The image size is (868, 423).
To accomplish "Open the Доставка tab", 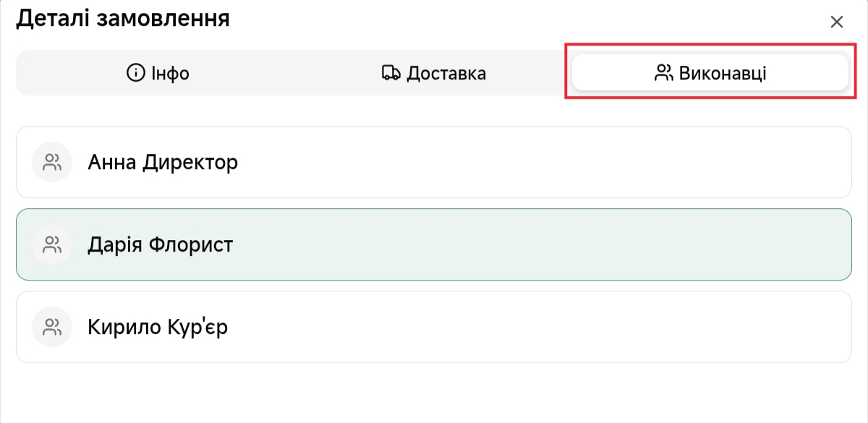I will 433,73.
